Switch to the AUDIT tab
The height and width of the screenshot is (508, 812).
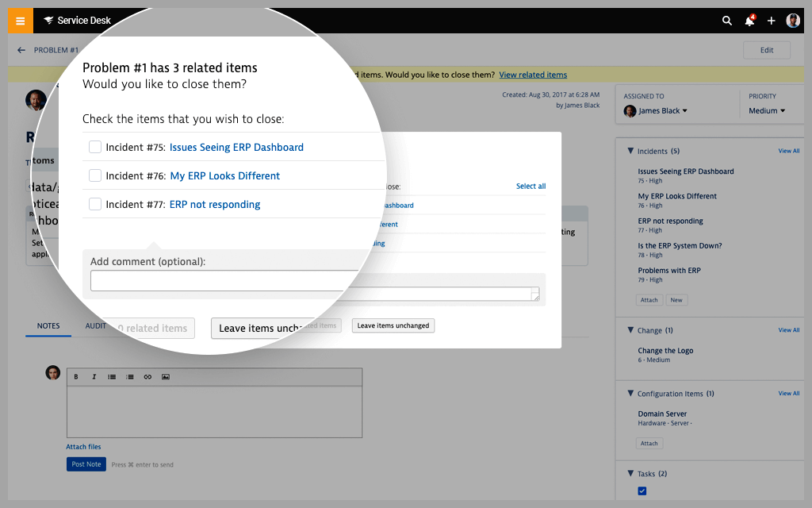coord(95,325)
